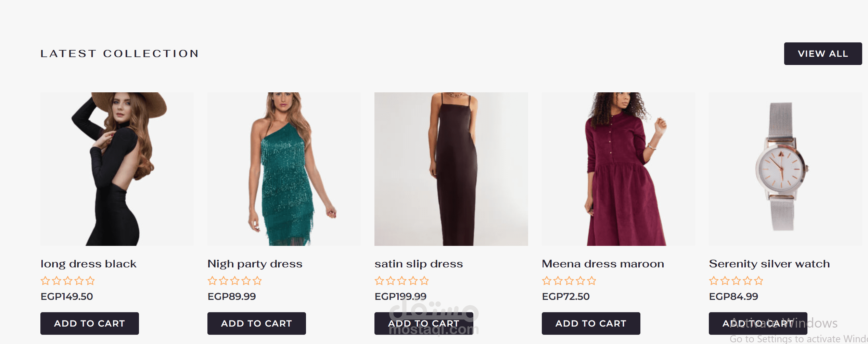
Task: Open the green Nigh party dress image
Action: (284, 169)
